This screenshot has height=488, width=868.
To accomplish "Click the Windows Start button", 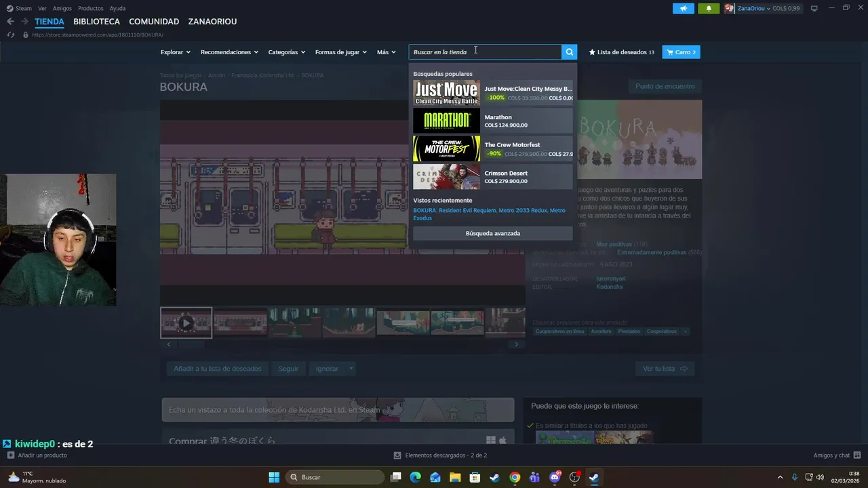I will click(x=274, y=477).
